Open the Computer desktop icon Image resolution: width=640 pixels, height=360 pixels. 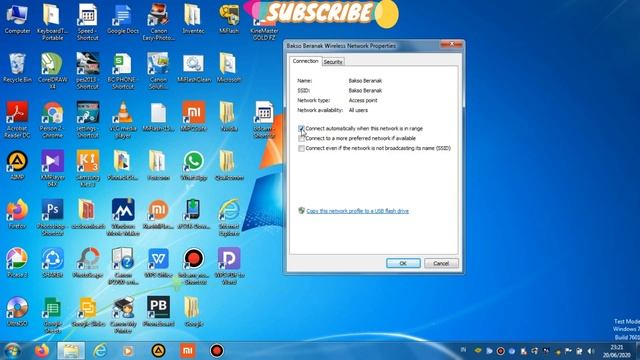coord(17,19)
